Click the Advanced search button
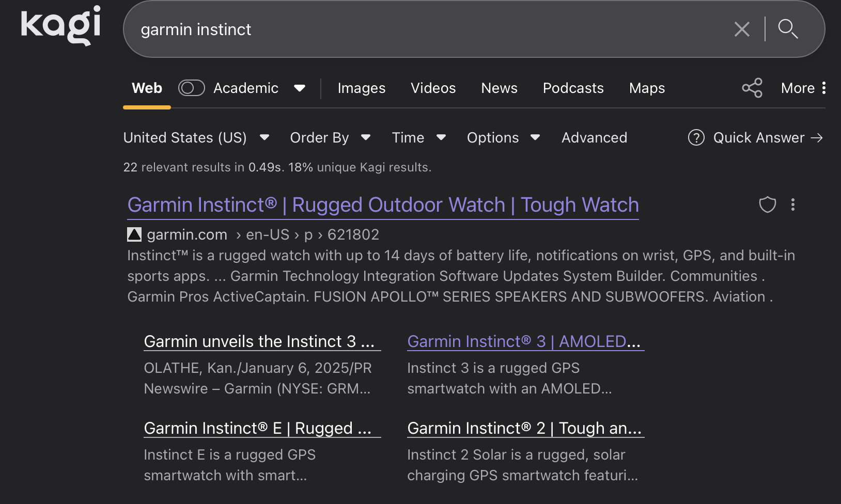Viewport: 841px width, 504px height. [x=594, y=138]
